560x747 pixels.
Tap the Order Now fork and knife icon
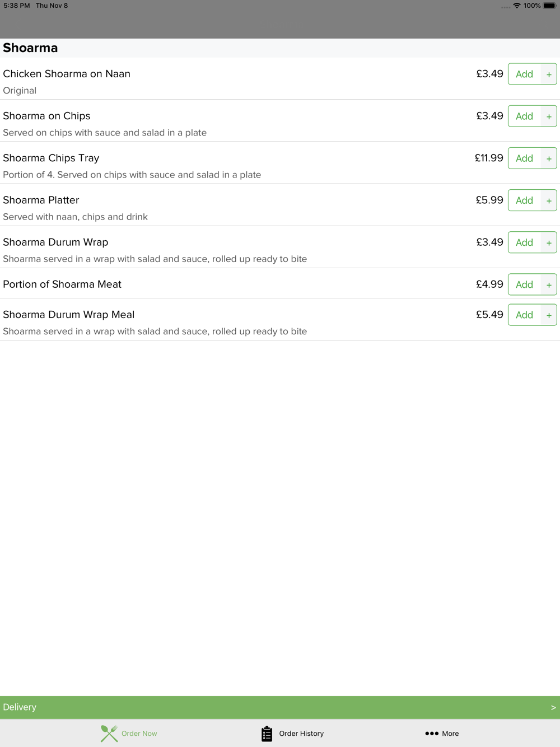109,733
